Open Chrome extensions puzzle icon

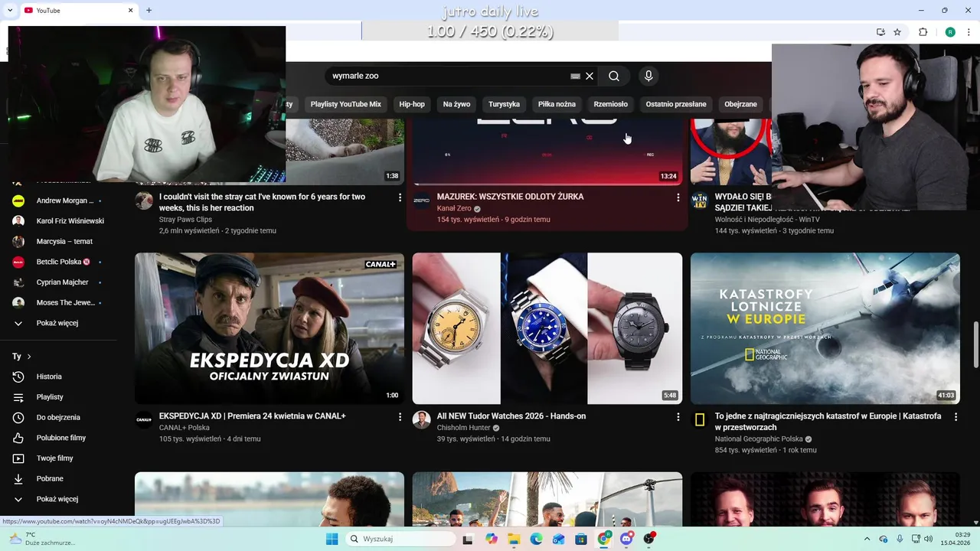point(923,32)
